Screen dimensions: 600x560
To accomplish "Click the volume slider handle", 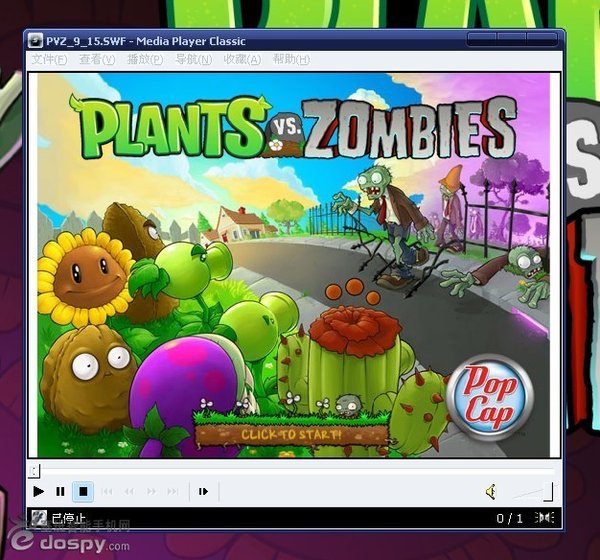I will (548, 492).
